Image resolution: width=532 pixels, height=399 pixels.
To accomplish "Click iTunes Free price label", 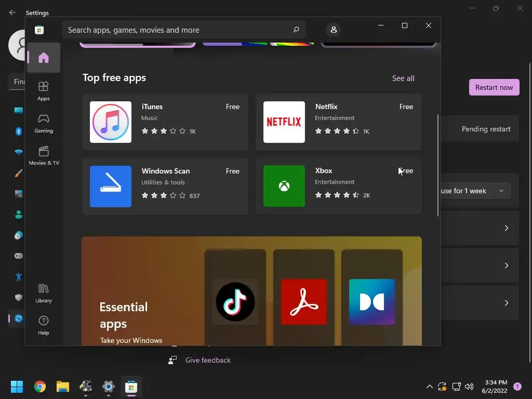I will tap(233, 107).
